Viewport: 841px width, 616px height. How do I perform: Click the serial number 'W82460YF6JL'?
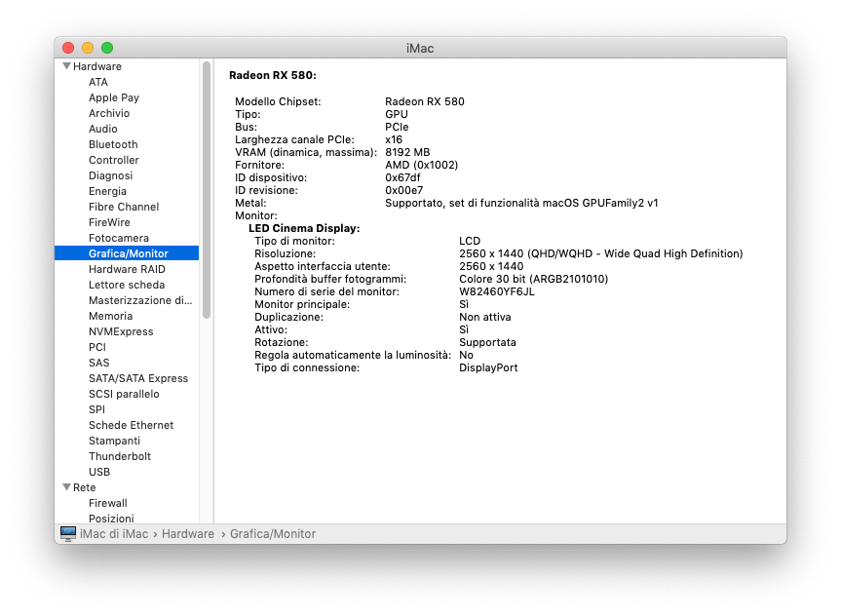[x=497, y=291]
